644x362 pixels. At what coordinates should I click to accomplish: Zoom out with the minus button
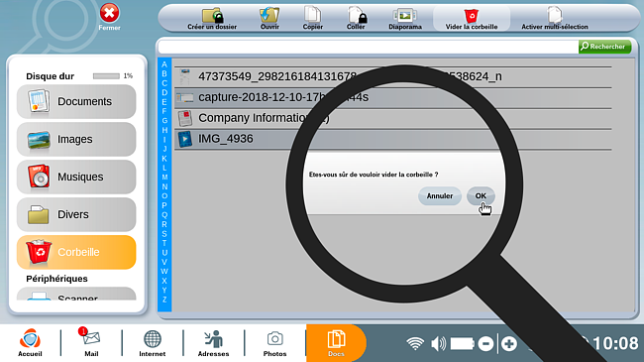coord(485,343)
